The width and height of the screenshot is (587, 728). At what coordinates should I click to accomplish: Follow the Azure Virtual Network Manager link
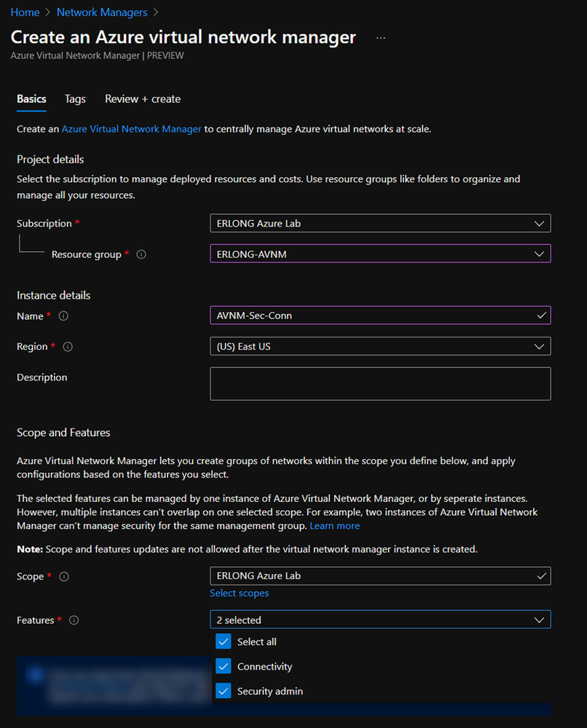(x=131, y=129)
